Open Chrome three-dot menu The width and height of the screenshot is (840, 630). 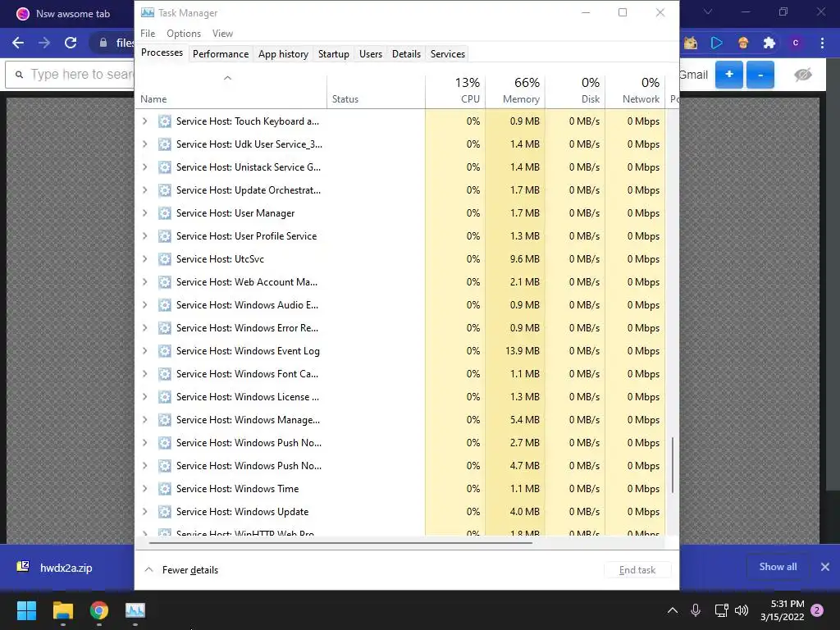click(x=822, y=43)
